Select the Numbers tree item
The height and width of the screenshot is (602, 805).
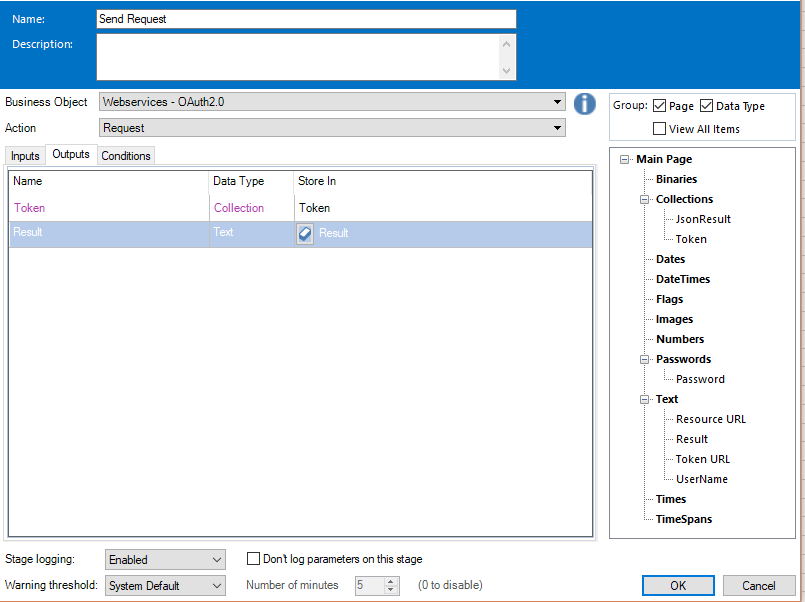680,339
